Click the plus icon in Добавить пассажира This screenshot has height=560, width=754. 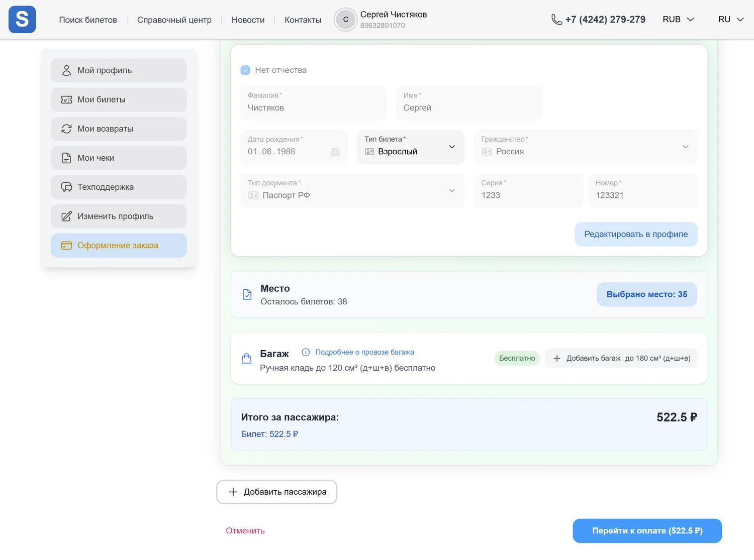click(x=233, y=492)
